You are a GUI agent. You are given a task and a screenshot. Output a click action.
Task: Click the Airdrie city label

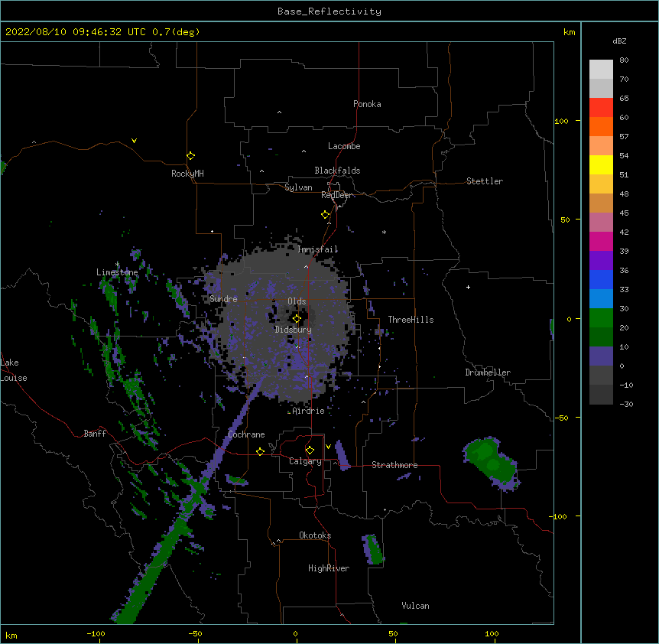click(308, 411)
